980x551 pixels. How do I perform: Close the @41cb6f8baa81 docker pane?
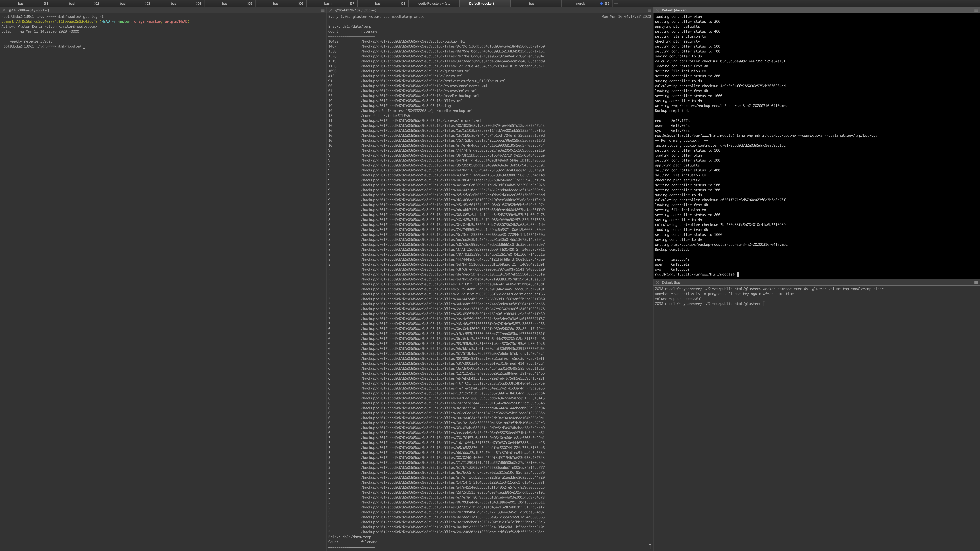[x=4, y=10]
